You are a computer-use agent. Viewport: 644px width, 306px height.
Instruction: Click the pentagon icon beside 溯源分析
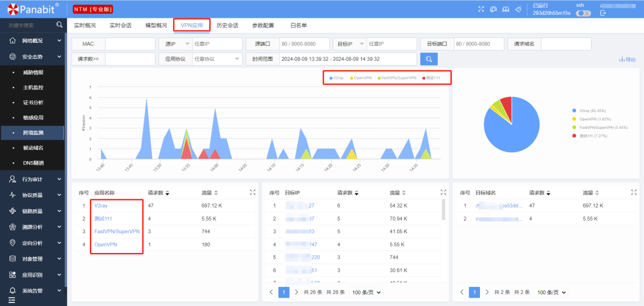[13, 227]
